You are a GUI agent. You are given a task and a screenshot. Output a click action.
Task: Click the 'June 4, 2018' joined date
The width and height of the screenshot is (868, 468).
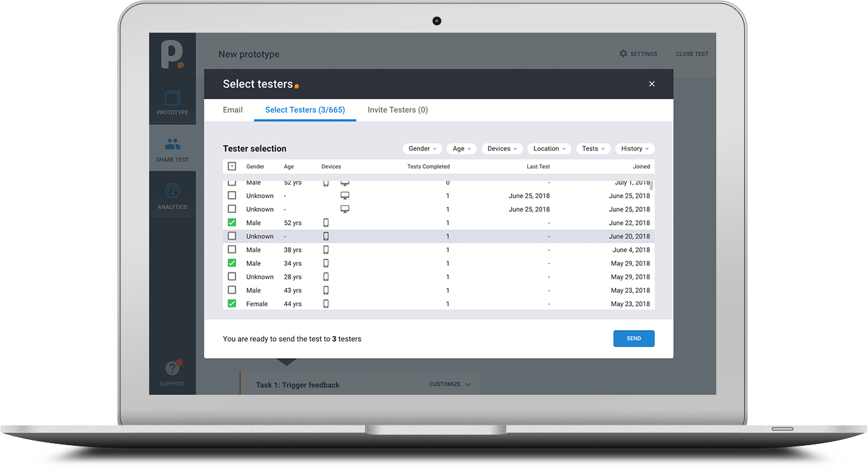pos(631,250)
